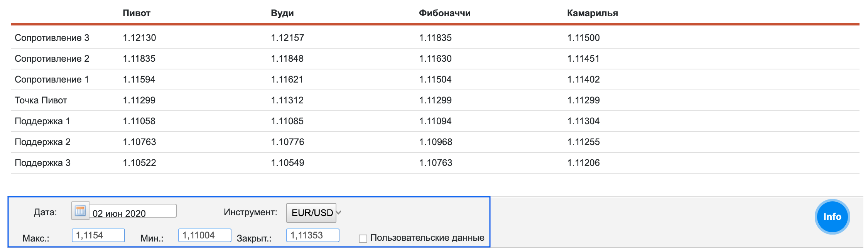Click the Пивот column header
868x250 pixels.
[137, 13]
